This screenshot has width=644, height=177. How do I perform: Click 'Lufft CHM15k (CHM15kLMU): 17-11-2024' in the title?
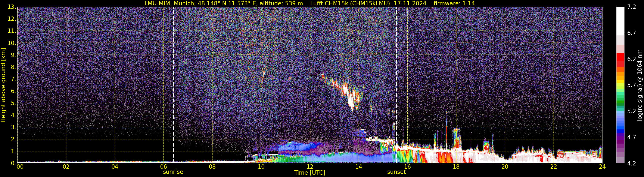368,3
